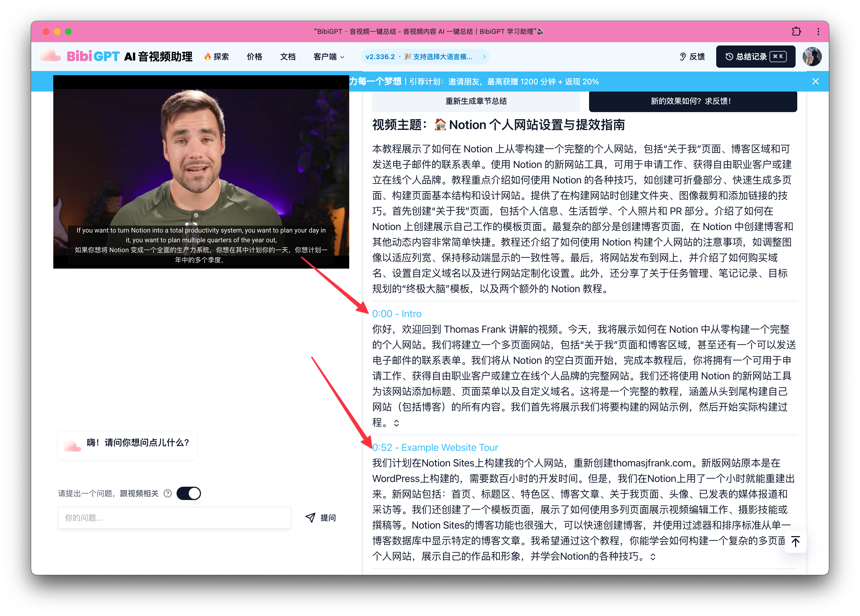Collapse the Example Website Tour summary

tap(653, 557)
